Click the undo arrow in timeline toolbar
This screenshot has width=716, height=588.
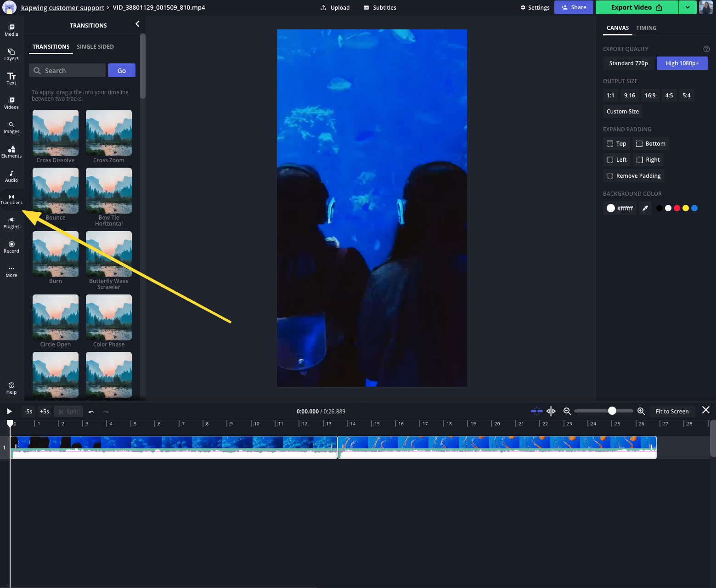pos(91,412)
